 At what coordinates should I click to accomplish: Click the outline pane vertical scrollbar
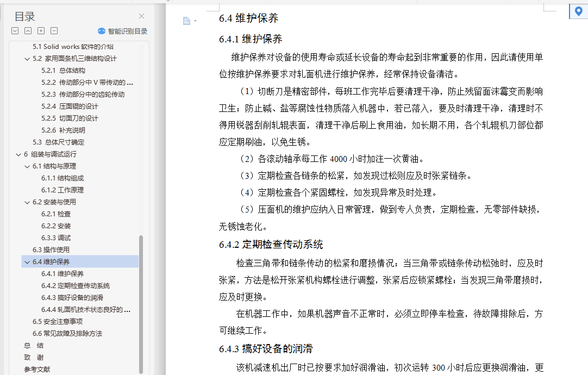(141, 304)
